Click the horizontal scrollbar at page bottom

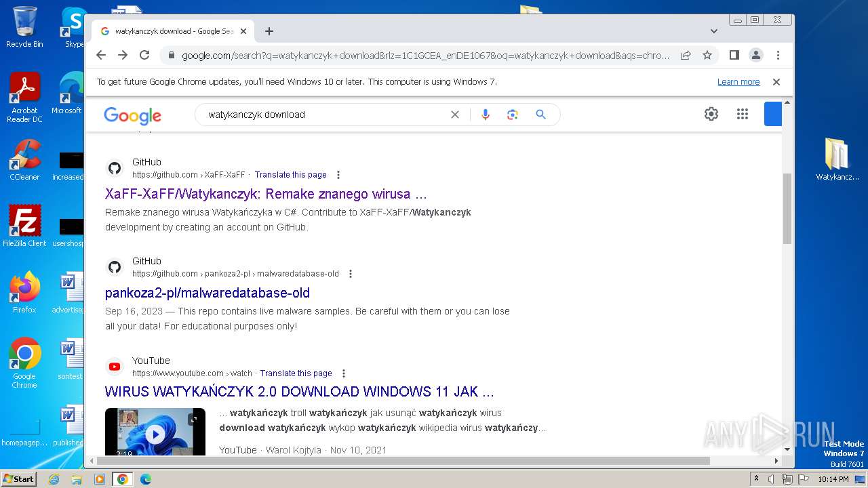pos(403,461)
